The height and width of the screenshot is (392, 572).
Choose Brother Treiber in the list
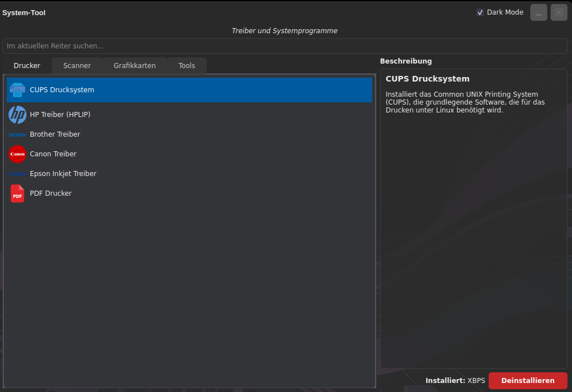point(55,134)
